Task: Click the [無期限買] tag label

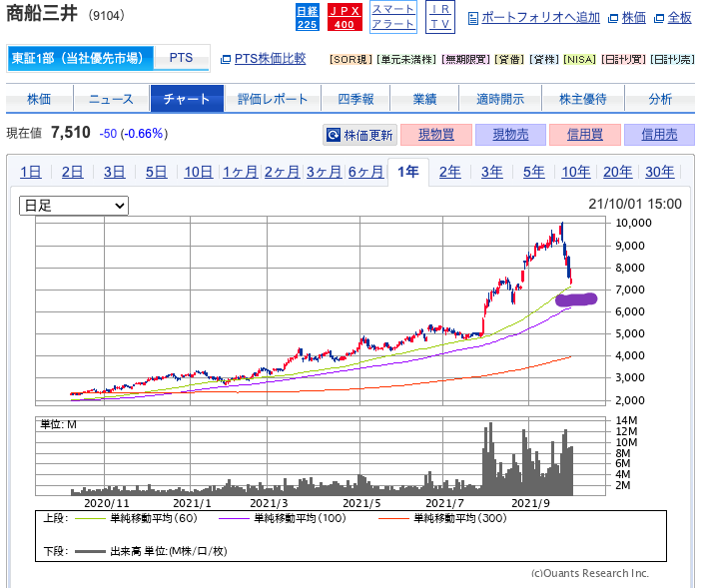Action: coord(466,60)
